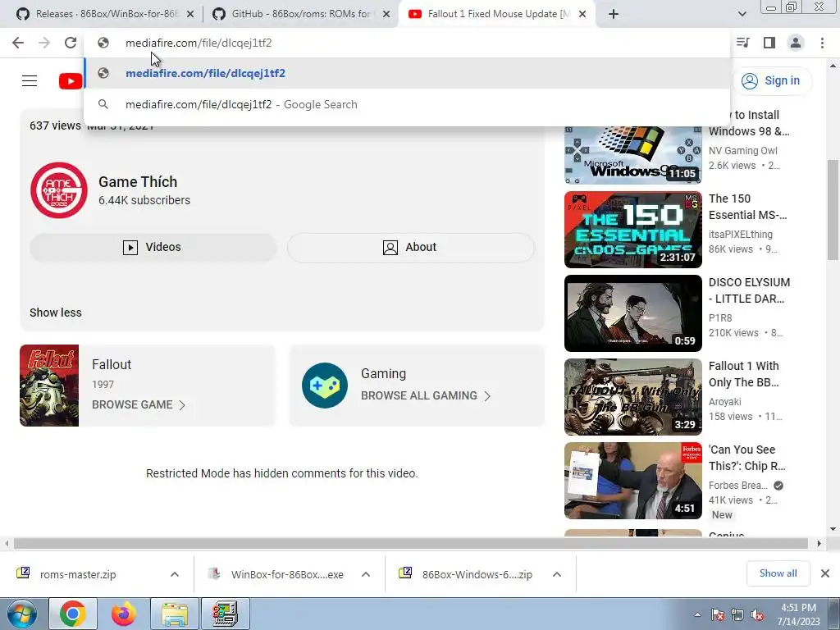
Task: Open the Windows Start orb
Action: tap(21, 614)
